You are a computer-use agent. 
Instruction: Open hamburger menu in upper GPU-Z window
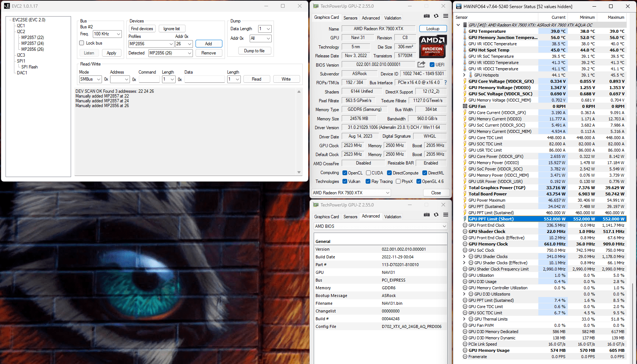[446, 16]
